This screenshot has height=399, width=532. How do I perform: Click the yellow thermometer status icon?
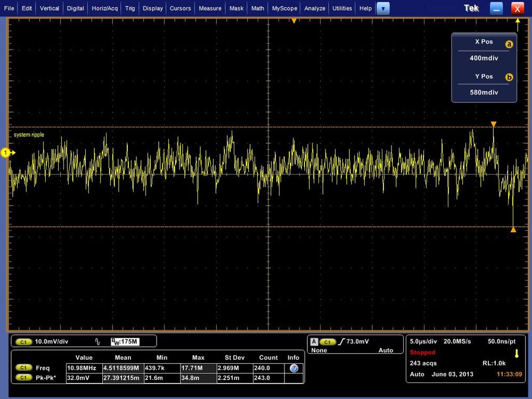coord(517,354)
